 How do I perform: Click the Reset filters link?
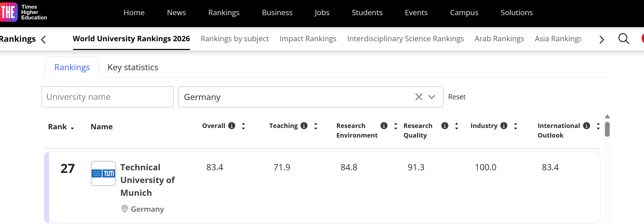tap(457, 97)
